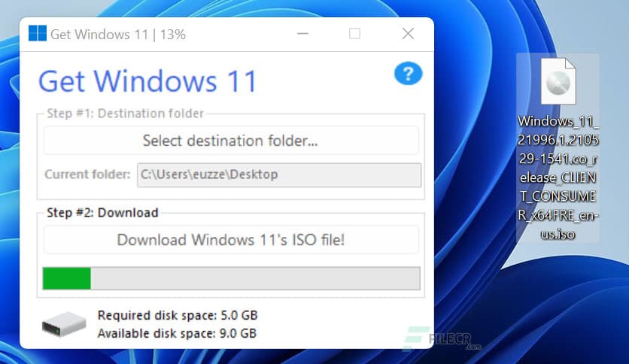Click the Windows logo in the title bar

38,34
